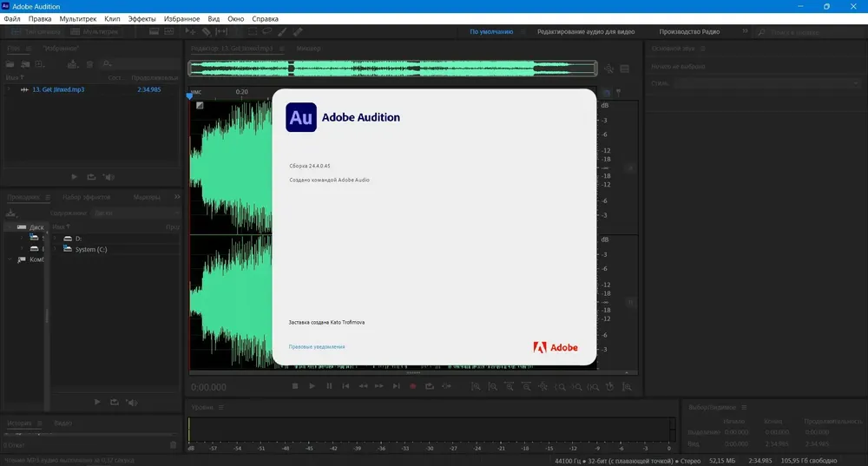Screen dimensions: 868x466
Task: Switch to the Микшер tab
Action: click(308, 49)
